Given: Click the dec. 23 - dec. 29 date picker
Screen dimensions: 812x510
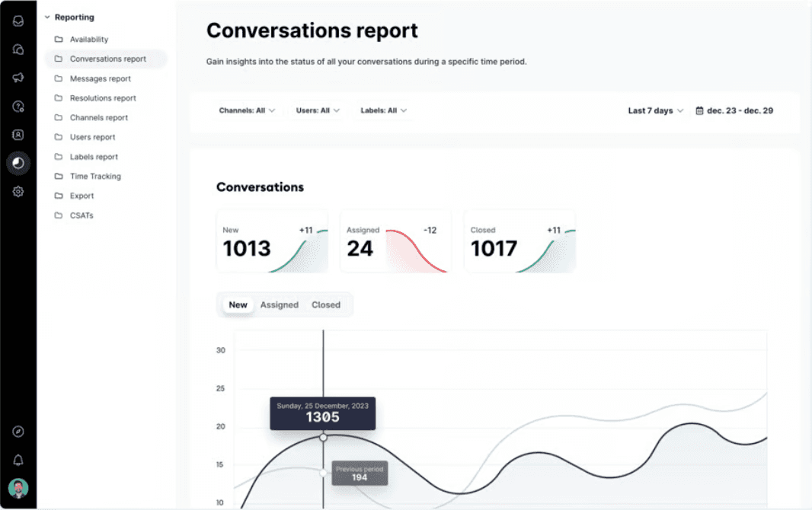Looking at the screenshot, I should pyautogui.click(x=734, y=110).
